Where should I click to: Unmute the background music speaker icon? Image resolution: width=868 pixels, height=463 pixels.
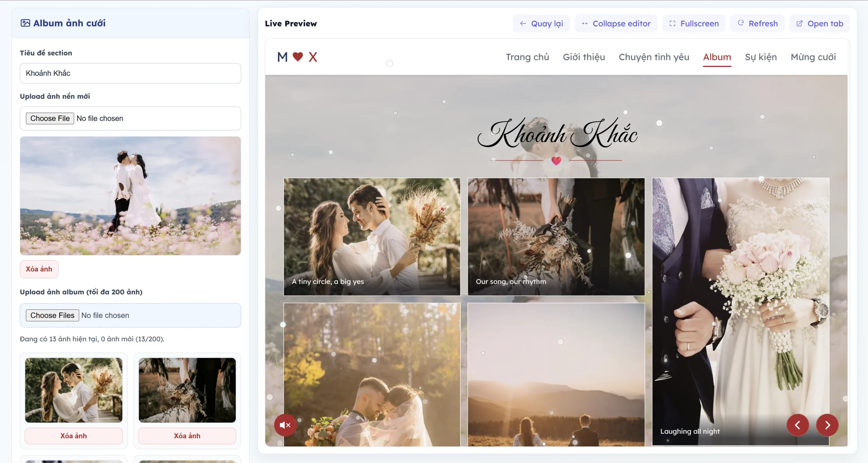[x=285, y=425]
